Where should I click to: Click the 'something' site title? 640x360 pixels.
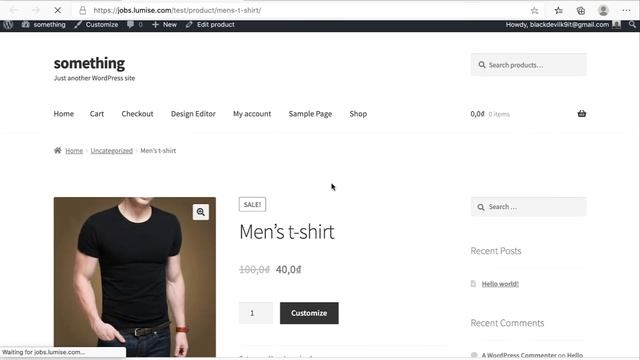pyautogui.click(x=89, y=63)
